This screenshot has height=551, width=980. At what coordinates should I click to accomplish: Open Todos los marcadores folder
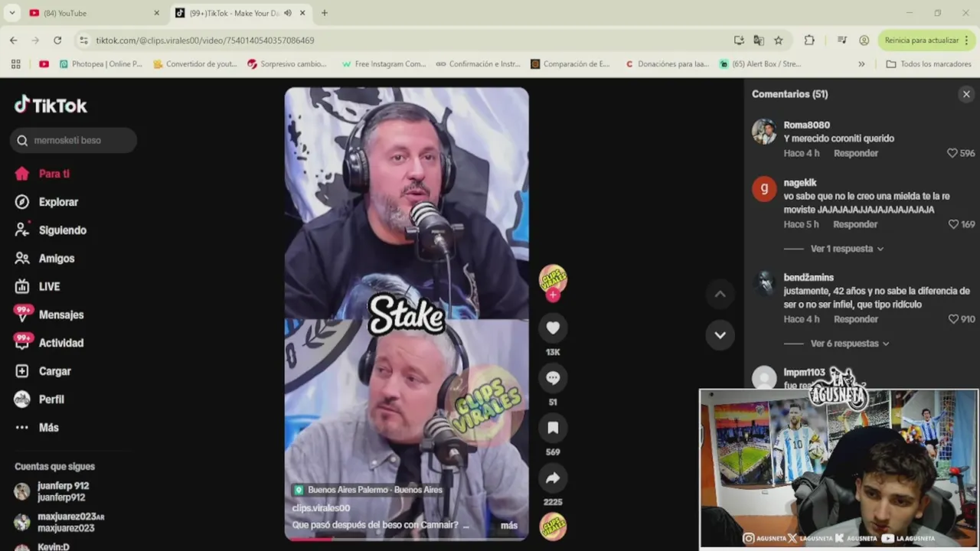tap(928, 64)
